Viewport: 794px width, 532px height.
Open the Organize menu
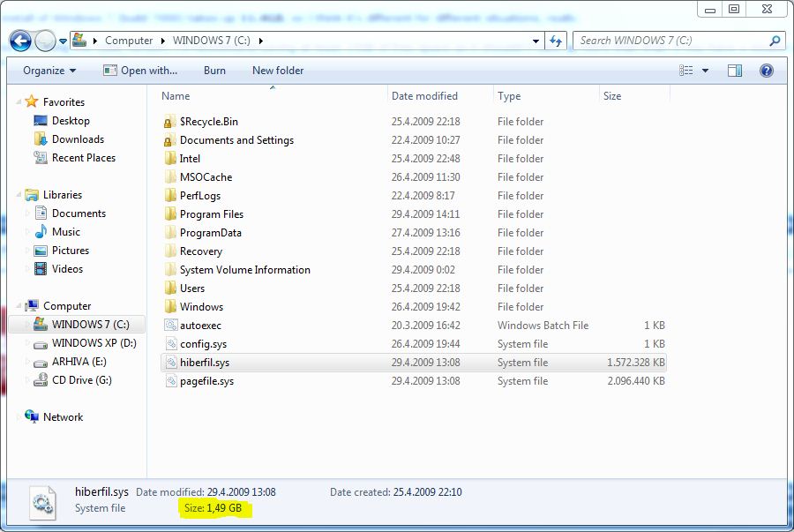[49, 71]
